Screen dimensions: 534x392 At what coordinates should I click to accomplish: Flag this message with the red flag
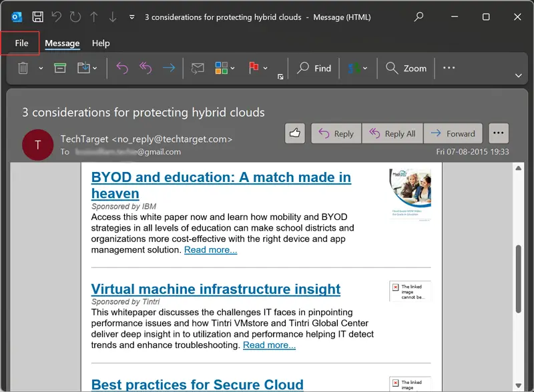click(x=254, y=68)
